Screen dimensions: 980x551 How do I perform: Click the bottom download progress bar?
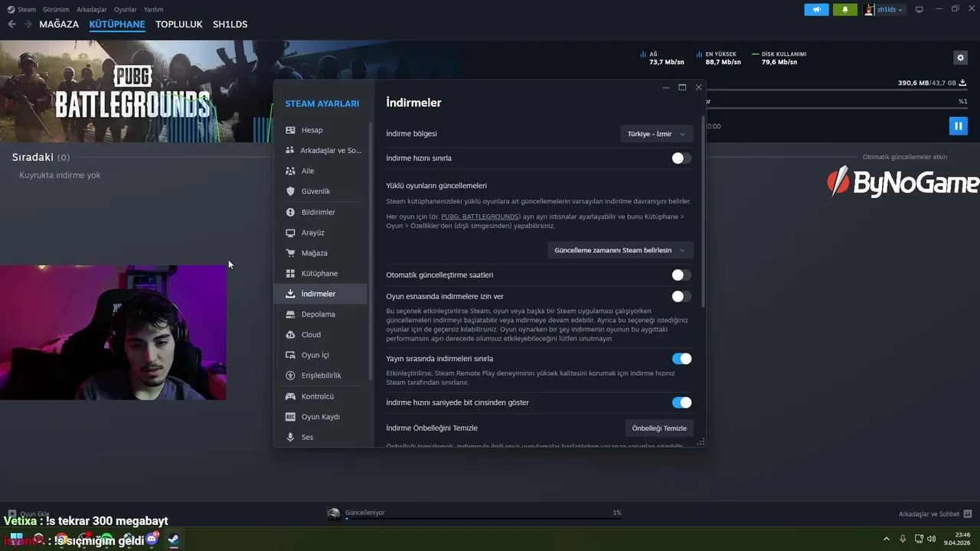[483, 518]
